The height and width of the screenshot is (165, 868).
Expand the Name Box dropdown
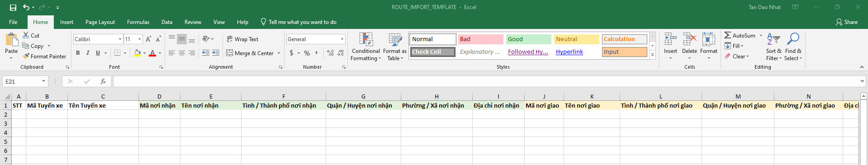point(44,81)
